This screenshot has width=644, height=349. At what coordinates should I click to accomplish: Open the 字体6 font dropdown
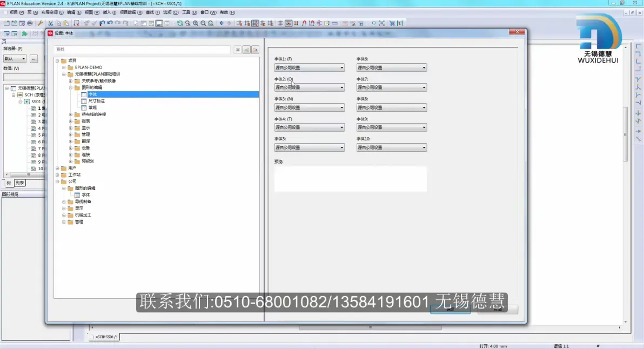point(391,68)
